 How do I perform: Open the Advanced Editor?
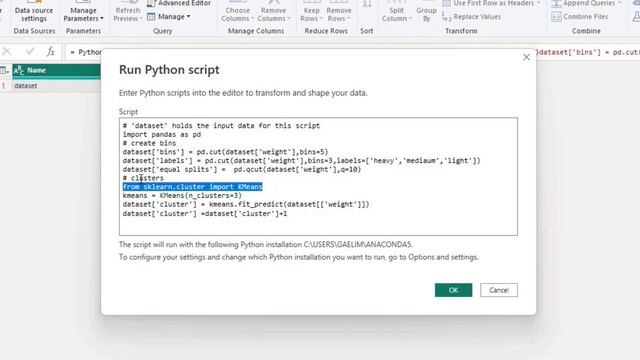pyautogui.click(x=179, y=4)
